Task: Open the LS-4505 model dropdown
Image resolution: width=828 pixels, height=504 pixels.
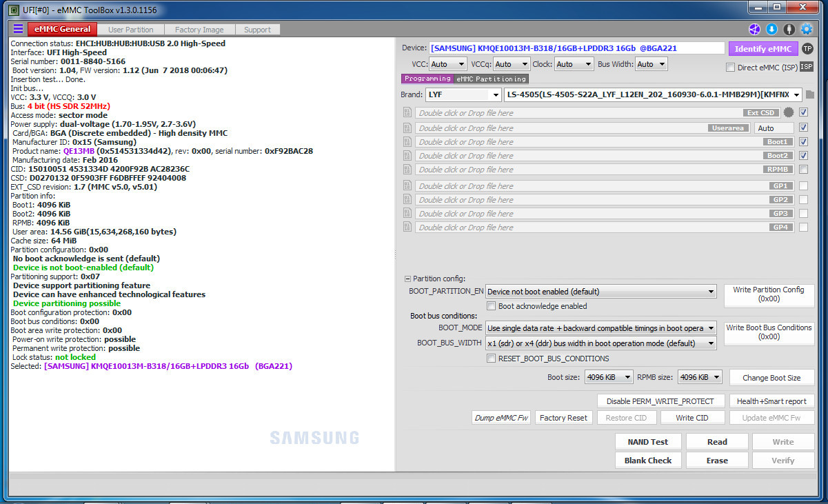Action: (x=654, y=94)
